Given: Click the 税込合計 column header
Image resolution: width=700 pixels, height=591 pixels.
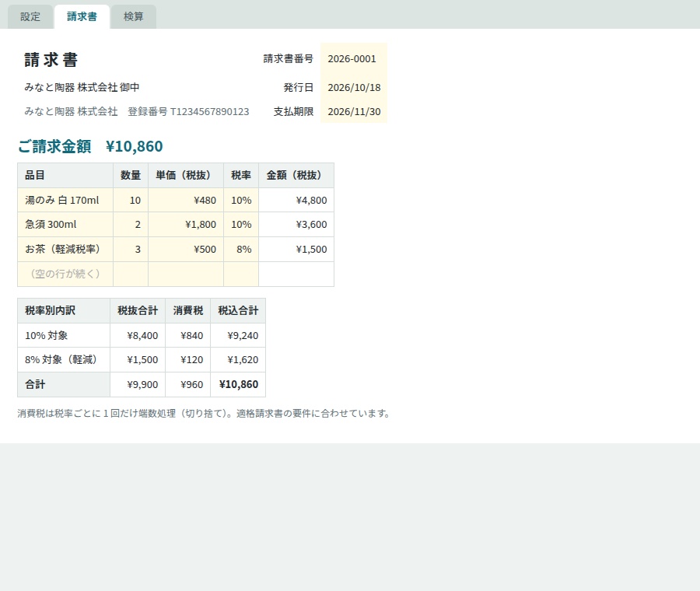Looking at the screenshot, I should [x=238, y=311].
